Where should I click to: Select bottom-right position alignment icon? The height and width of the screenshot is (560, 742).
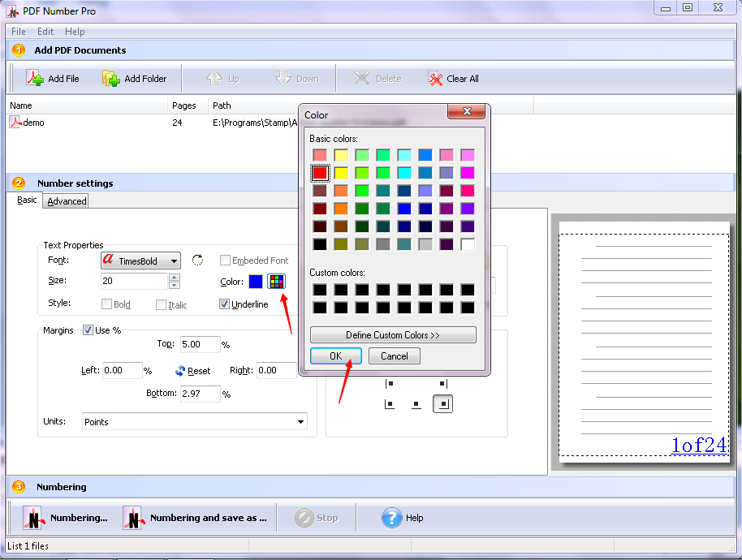pos(443,404)
